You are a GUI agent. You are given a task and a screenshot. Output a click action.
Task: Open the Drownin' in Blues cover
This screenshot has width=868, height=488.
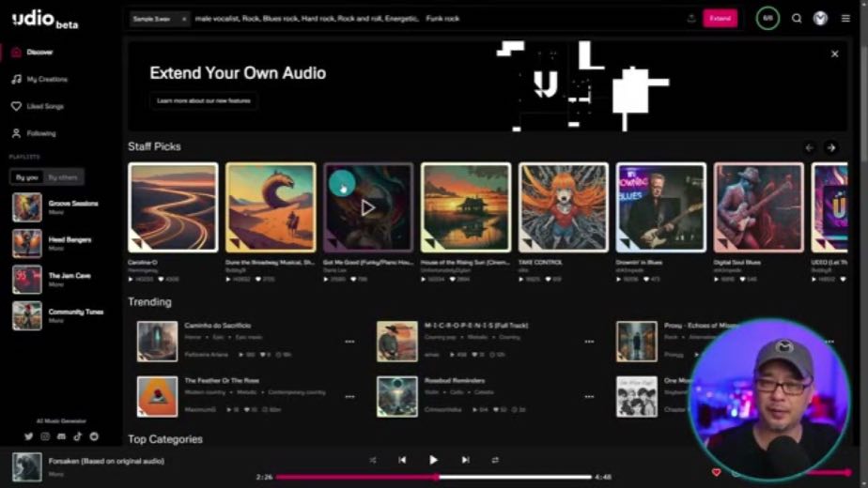(661, 207)
